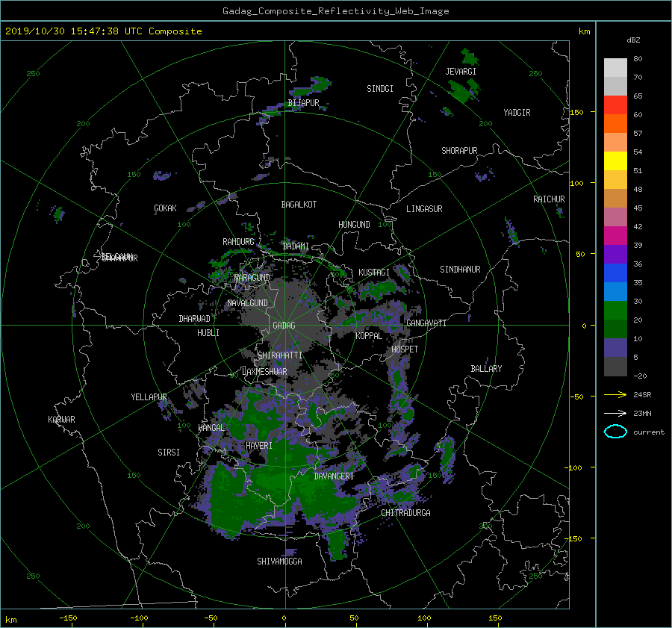Click the LINGASUR city label

424,209
